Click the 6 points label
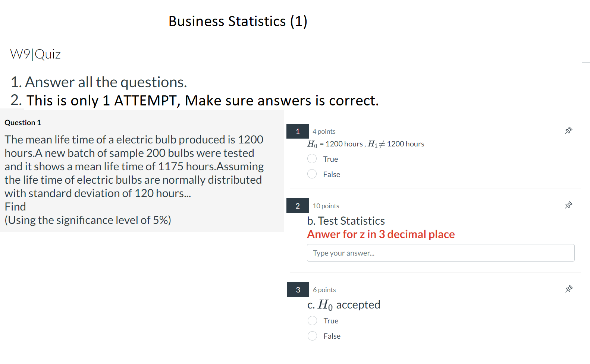This screenshot has height=364, width=590. click(324, 289)
